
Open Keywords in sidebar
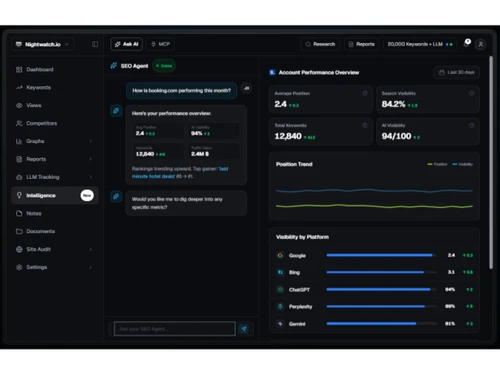(x=55, y=87)
